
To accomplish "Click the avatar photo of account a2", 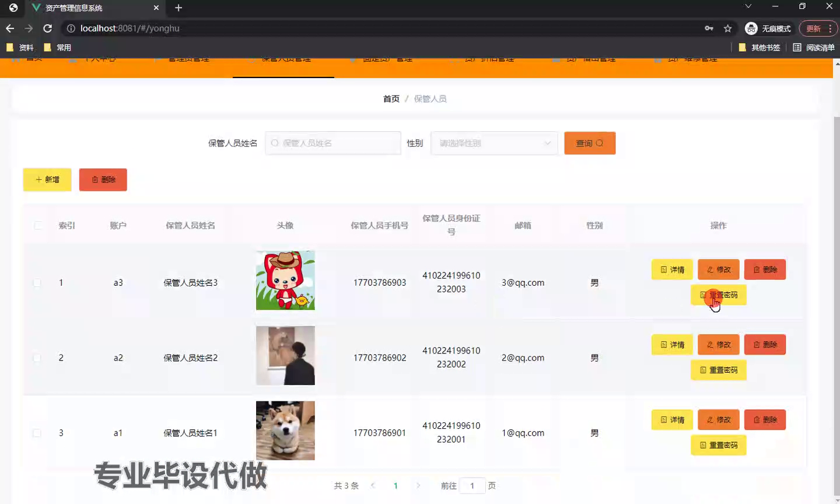I will [x=285, y=355].
